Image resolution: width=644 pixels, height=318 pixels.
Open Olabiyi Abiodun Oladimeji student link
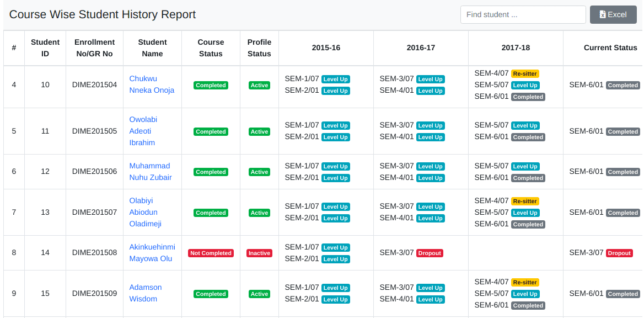tap(145, 212)
